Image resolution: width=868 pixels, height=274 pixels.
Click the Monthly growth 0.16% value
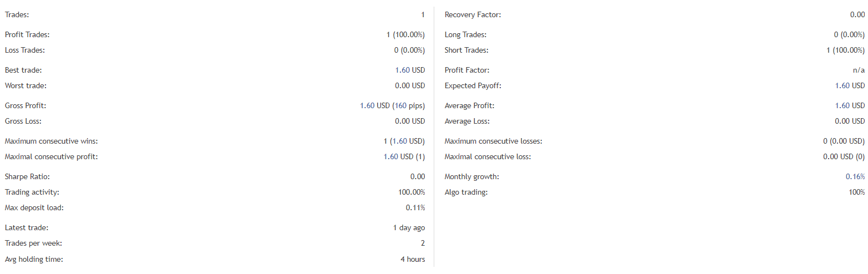point(856,177)
